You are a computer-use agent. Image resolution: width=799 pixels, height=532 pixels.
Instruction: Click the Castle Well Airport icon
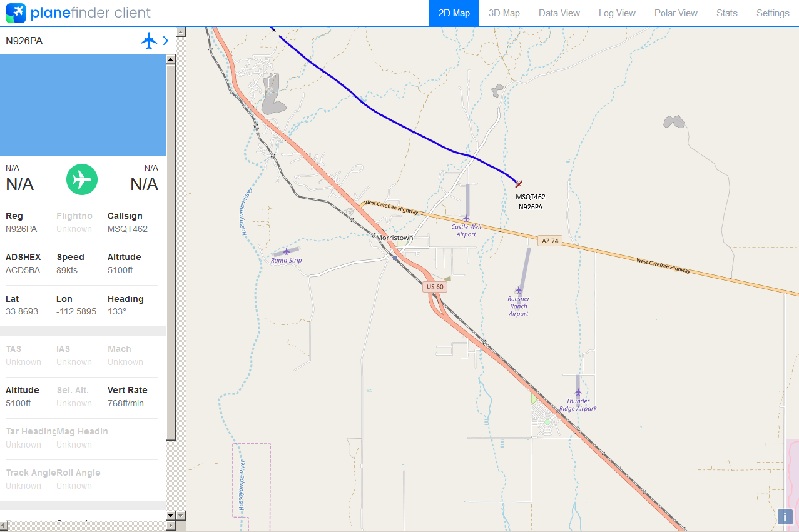click(x=466, y=218)
